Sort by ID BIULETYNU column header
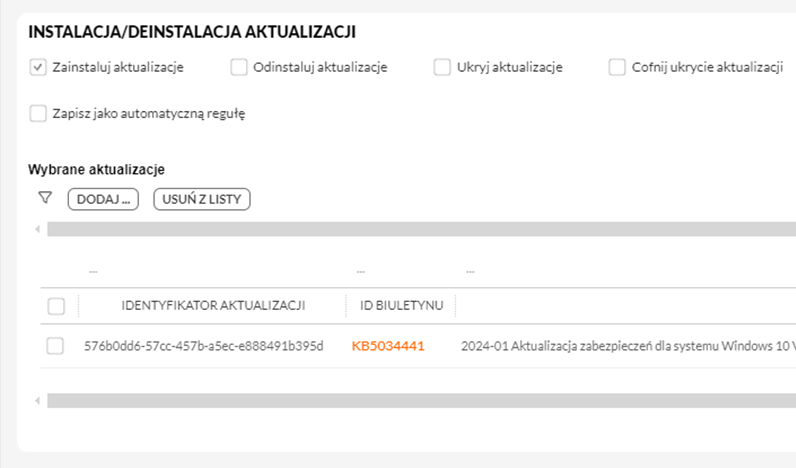This screenshot has height=468, width=796. (x=402, y=306)
